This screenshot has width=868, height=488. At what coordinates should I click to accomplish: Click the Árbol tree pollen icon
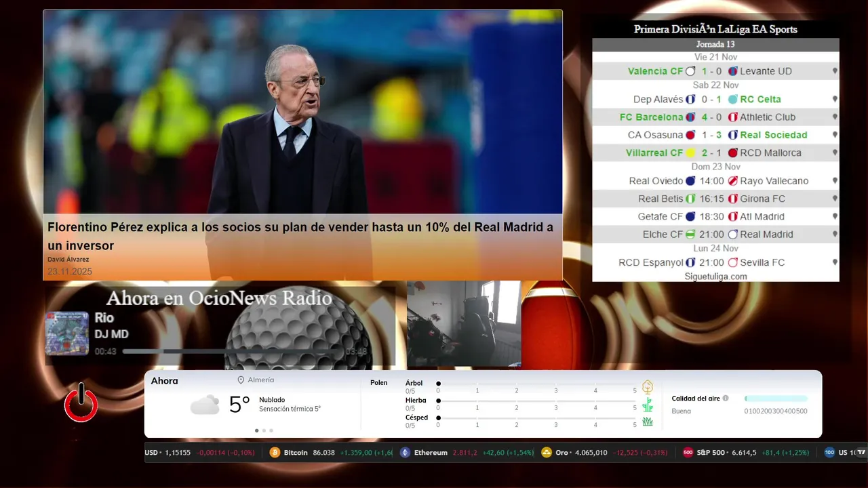(x=648, y=387)
